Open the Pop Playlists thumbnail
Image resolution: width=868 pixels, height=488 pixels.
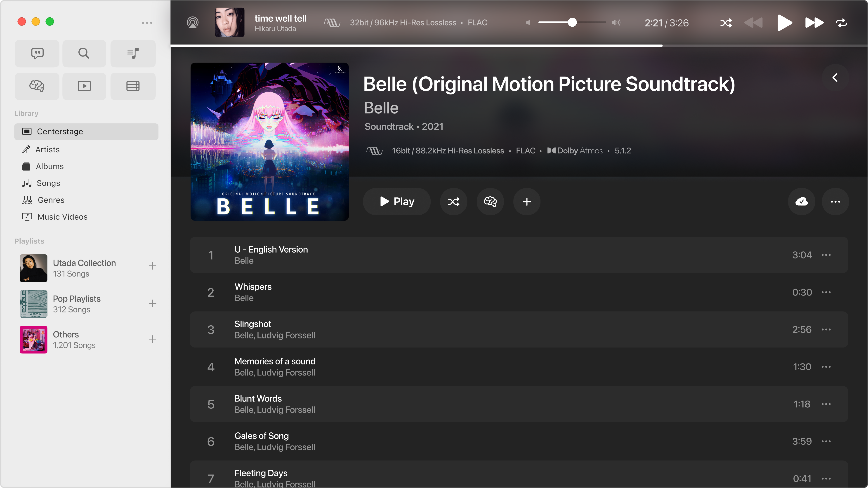pos(33,303)
